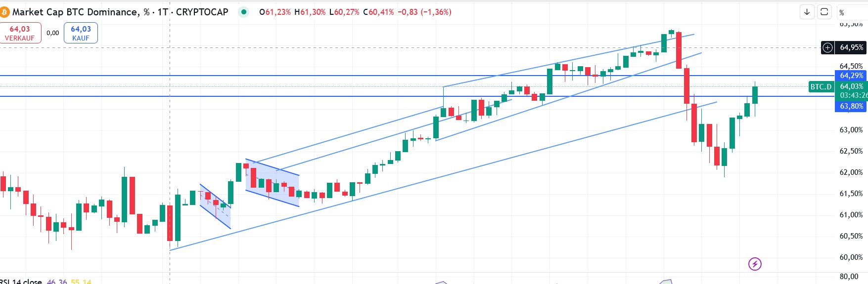Click the down-arrow icon button at top right
Viewport: 868px width, 284px height.
pos(807,12)
